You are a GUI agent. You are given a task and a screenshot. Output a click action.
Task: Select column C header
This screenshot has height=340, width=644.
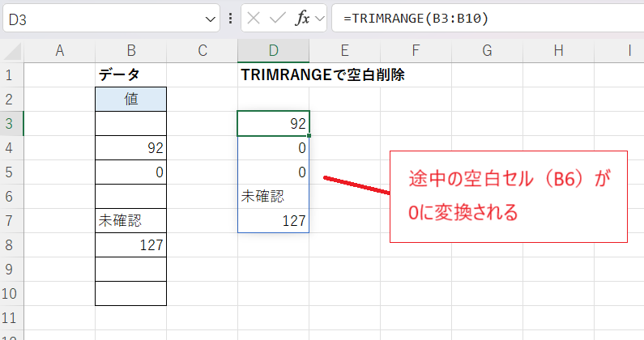click(x=202, y=50)
